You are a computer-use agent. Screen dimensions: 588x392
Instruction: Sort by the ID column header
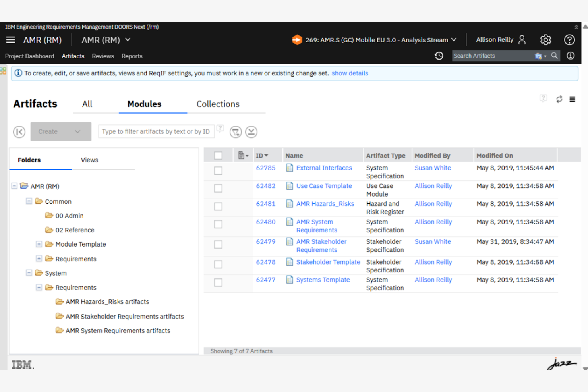coord(262,156)
